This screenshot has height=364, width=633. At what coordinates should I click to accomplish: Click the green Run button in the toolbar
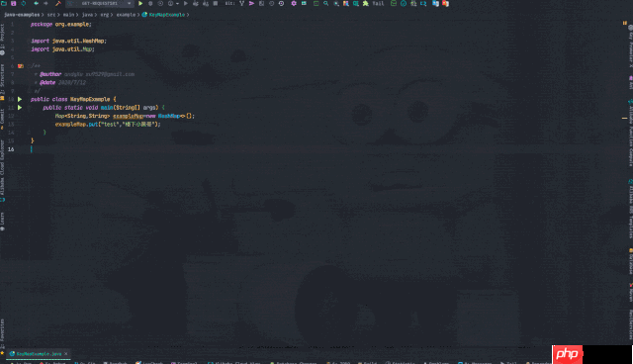tap(140, 4)
